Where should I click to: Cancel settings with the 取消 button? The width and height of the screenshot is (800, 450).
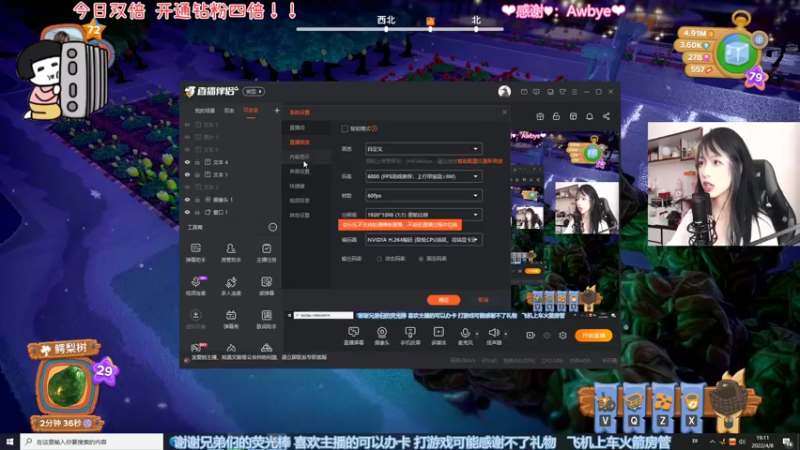[x=483, y=300]
